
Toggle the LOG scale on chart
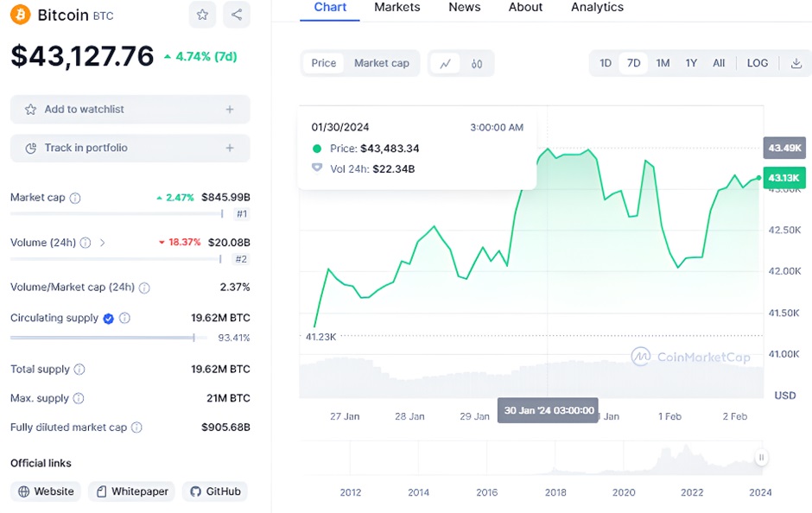(x=757, y=63)
